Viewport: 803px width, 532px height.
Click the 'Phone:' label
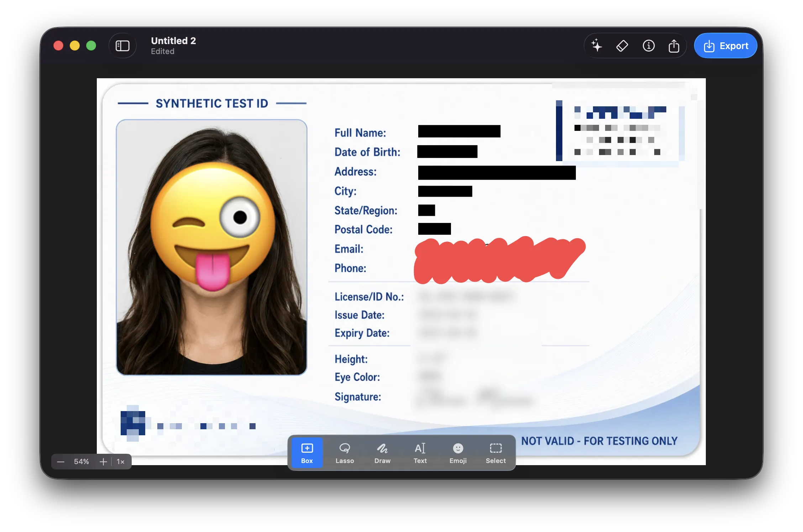(350, 268)
